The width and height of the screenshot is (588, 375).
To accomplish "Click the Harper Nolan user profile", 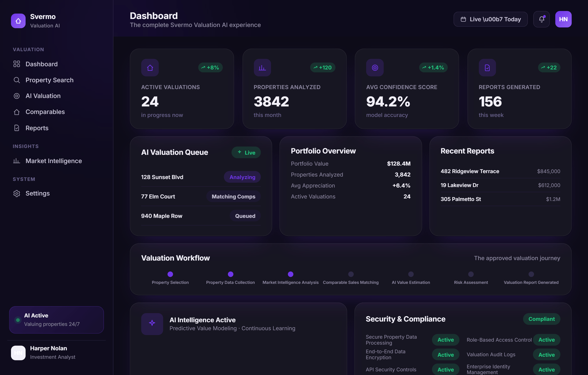I will (57, 352).
